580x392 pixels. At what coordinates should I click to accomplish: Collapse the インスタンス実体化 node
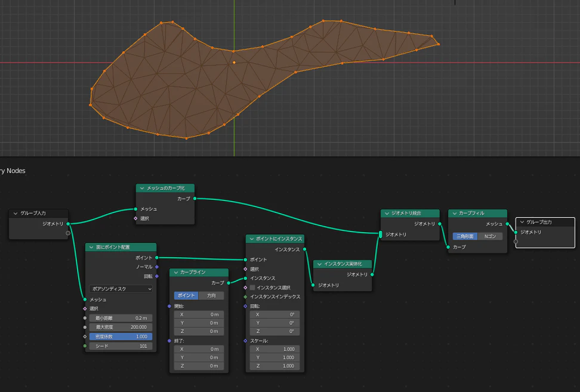pos(319,264)
